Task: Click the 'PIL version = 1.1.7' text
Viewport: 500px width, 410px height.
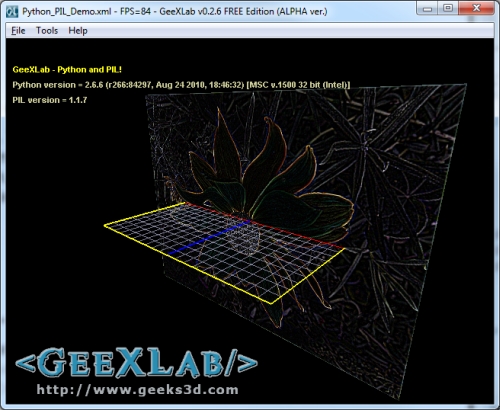Action: (x=50, y=100)
